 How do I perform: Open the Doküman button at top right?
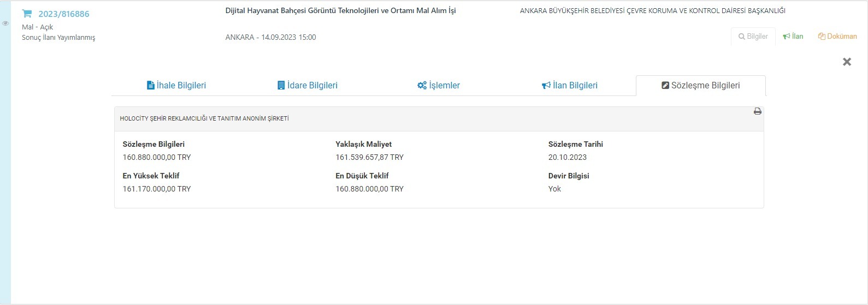coord(837,37)
